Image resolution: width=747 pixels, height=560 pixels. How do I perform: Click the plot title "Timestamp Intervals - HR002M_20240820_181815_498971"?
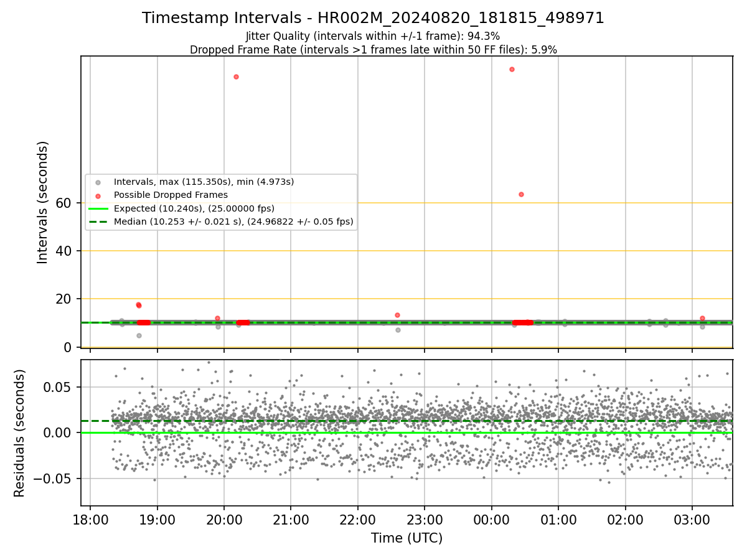[373, 18]
